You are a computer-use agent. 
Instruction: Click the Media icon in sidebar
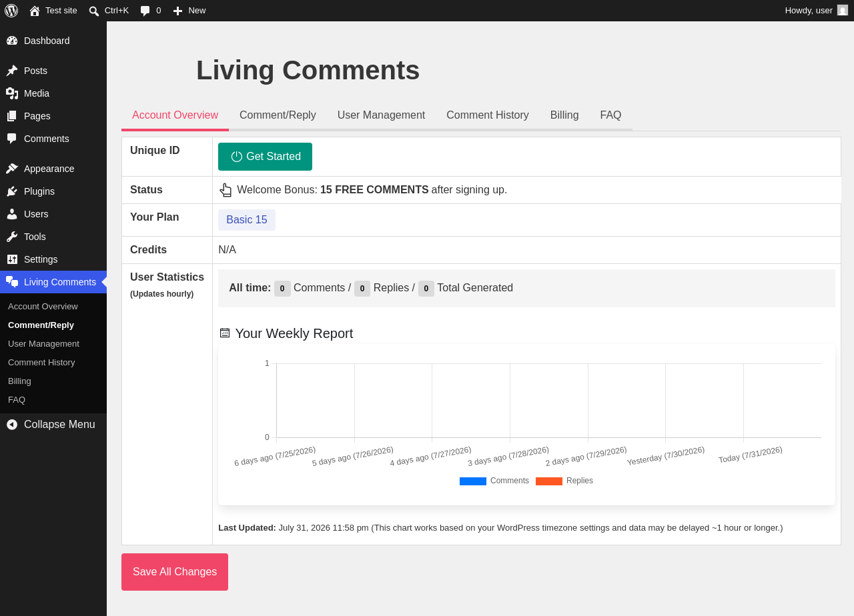(12, 93)
